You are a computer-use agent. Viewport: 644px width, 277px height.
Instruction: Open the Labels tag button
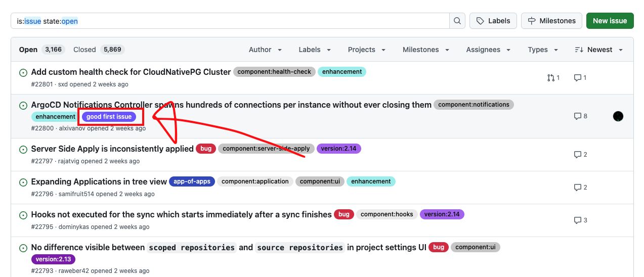pos(493,21)
